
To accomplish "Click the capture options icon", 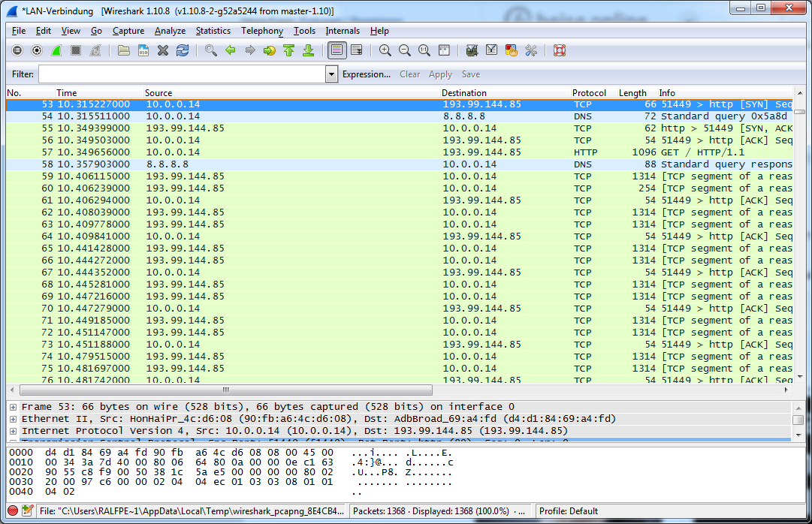I will [x=37, y=50].
